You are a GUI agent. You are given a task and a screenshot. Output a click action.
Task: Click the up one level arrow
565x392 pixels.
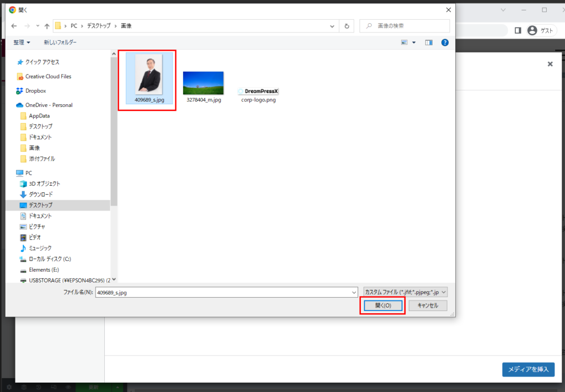47,26
